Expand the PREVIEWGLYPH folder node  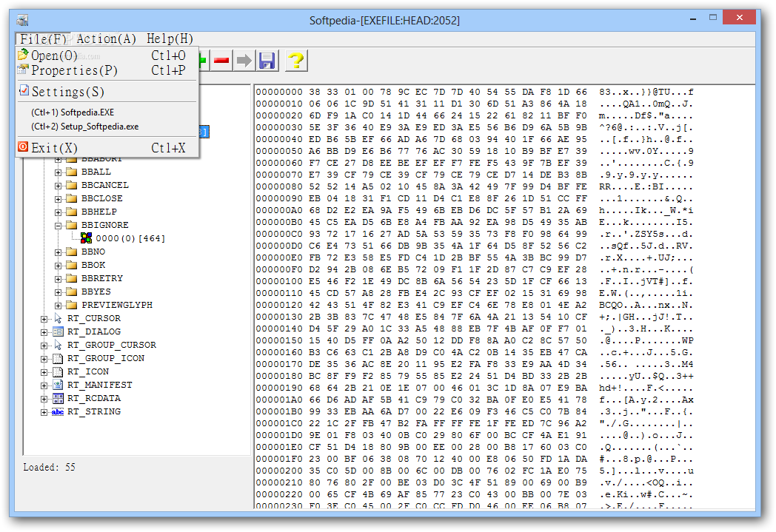coord(58,306)
